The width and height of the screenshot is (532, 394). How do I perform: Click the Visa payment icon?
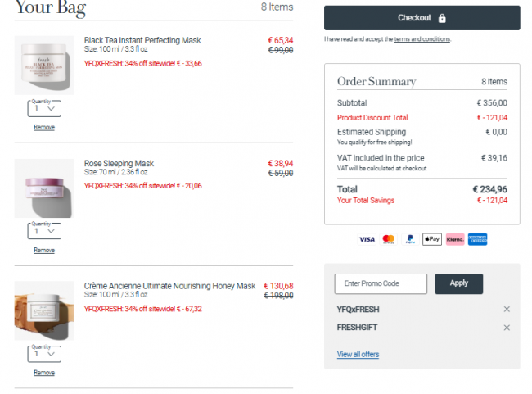[x=367, y=239]
